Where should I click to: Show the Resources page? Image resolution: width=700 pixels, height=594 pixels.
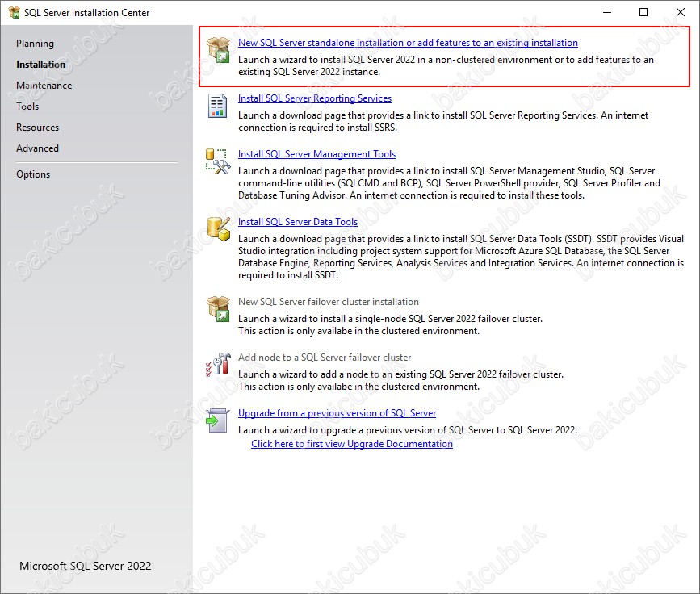click(x=37, y=128)
